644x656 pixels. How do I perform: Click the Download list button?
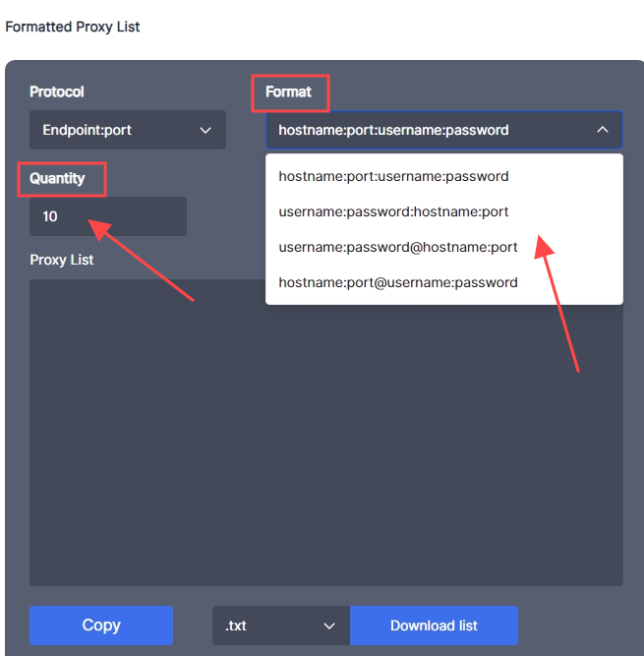(x=434, y=626)
